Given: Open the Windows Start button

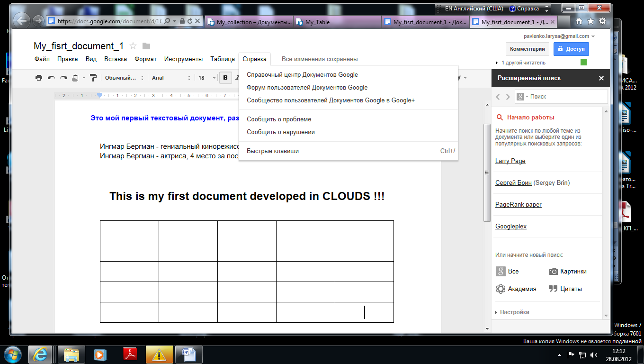Looking at the screenshot, I should click(x=13, y=354).
